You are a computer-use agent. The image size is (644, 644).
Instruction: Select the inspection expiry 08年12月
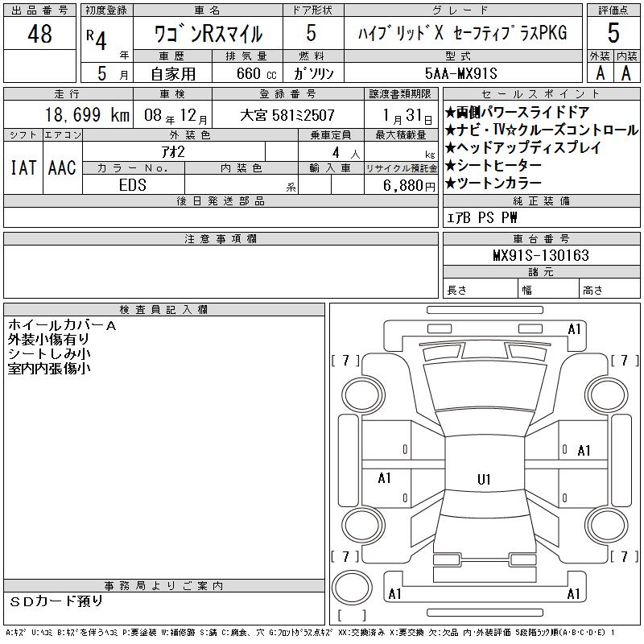(175, 115)
